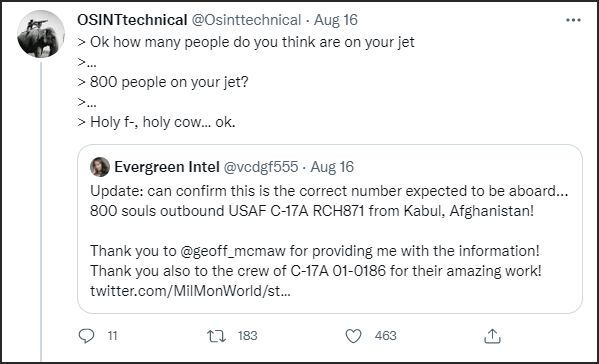Visit the @Osinttechnical handle link

coord(246,20)
